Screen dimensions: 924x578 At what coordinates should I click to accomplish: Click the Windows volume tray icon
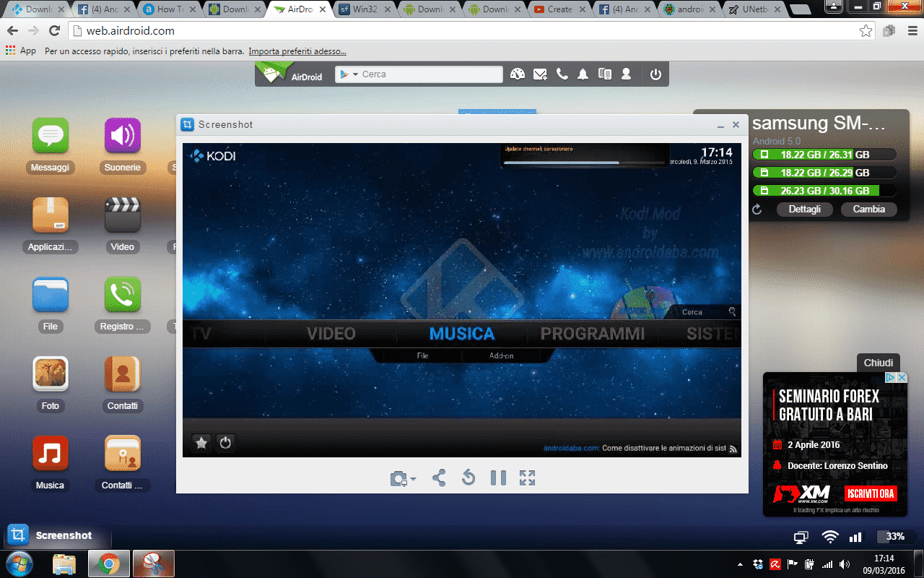pos(845,564)
